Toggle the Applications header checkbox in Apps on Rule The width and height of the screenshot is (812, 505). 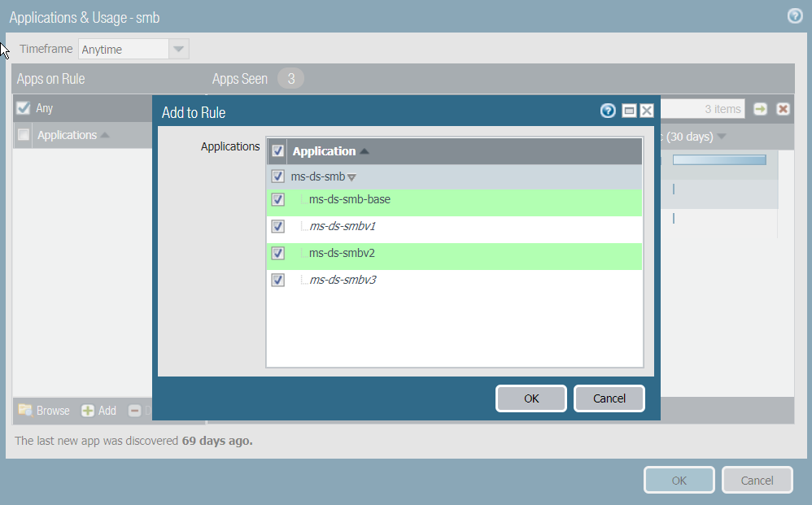click(24, 135)
